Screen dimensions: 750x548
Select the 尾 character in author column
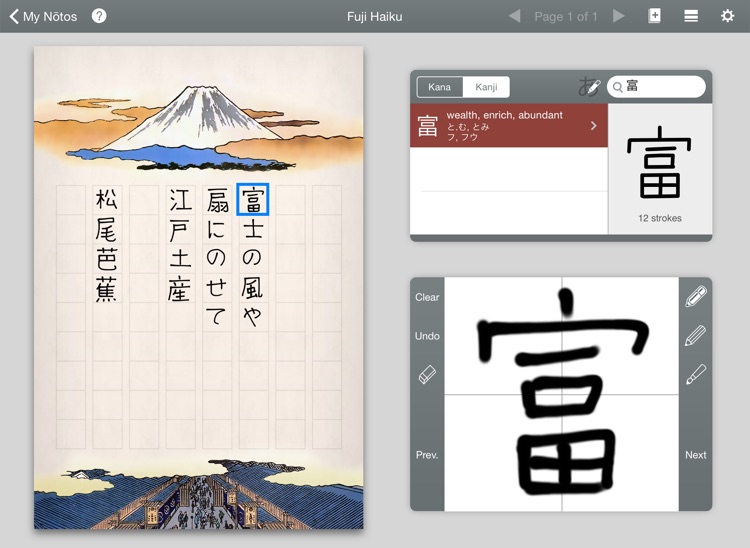point(106,230)
